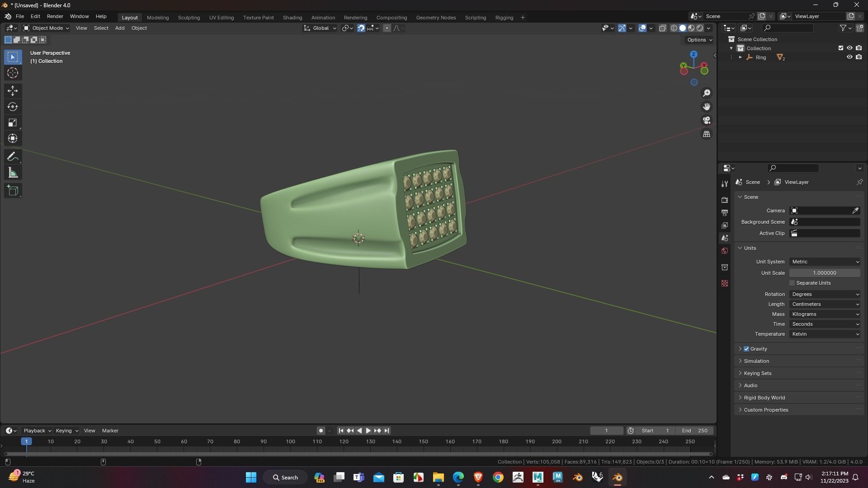Screen dimensions: 868x488
Task: Open the View Layer properties tab
Action: pyautogui.click(x=725, y=225)
